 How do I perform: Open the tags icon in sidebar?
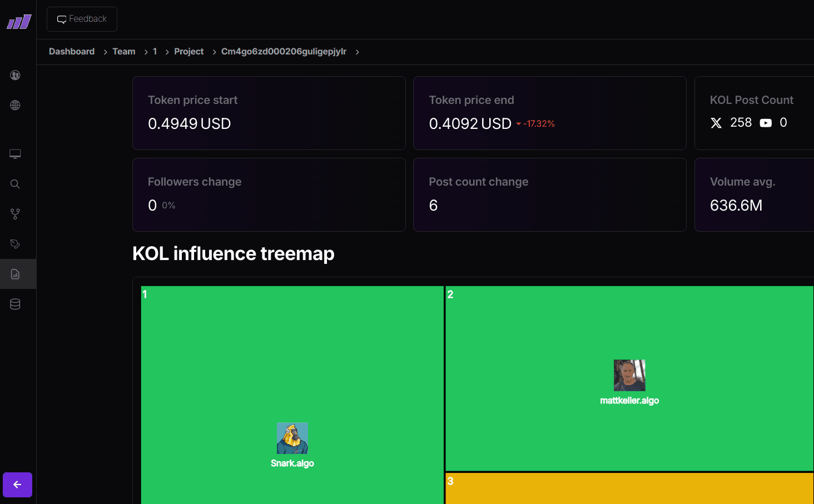[x=15, y=244]
